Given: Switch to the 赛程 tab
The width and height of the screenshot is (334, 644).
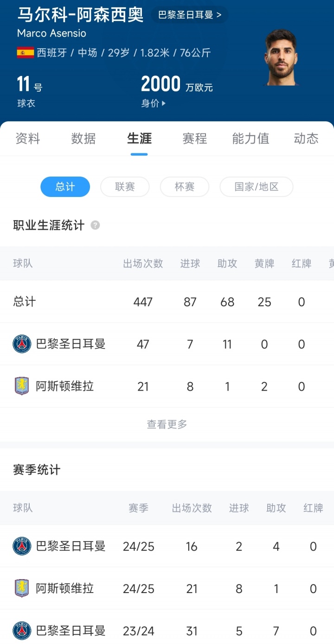Looking at the screenshot, I should (195, 139).
